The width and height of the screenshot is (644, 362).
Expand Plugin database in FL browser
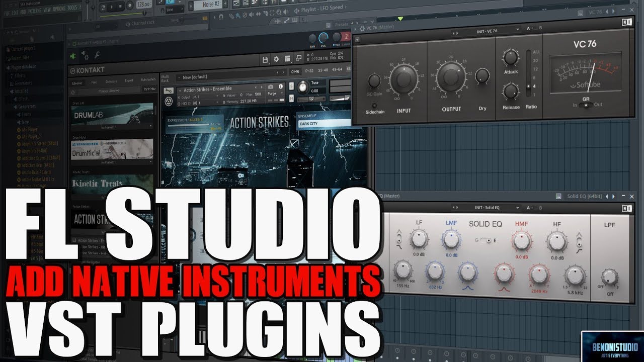23,67
